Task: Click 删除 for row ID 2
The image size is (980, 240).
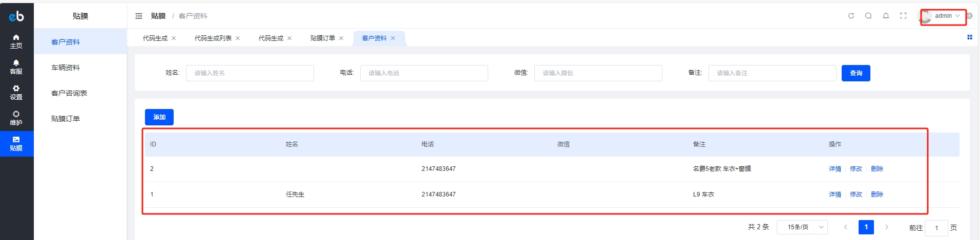Action: [877, 169]
